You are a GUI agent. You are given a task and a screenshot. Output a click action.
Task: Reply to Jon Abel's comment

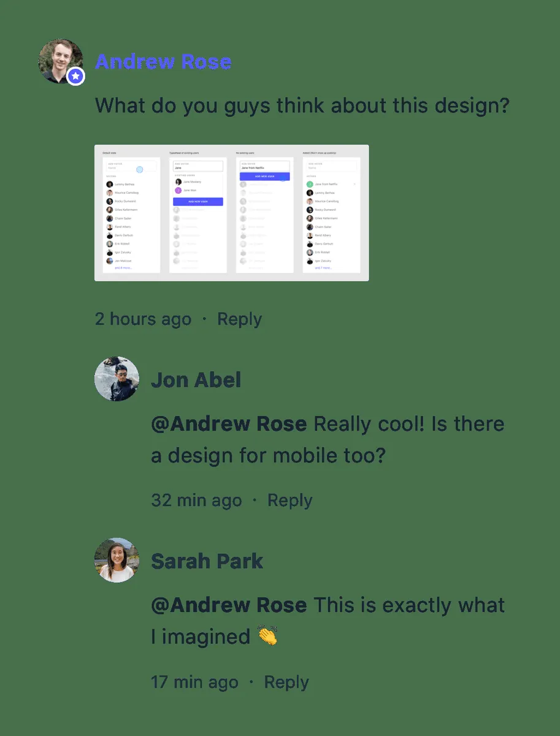click(290, 500)
